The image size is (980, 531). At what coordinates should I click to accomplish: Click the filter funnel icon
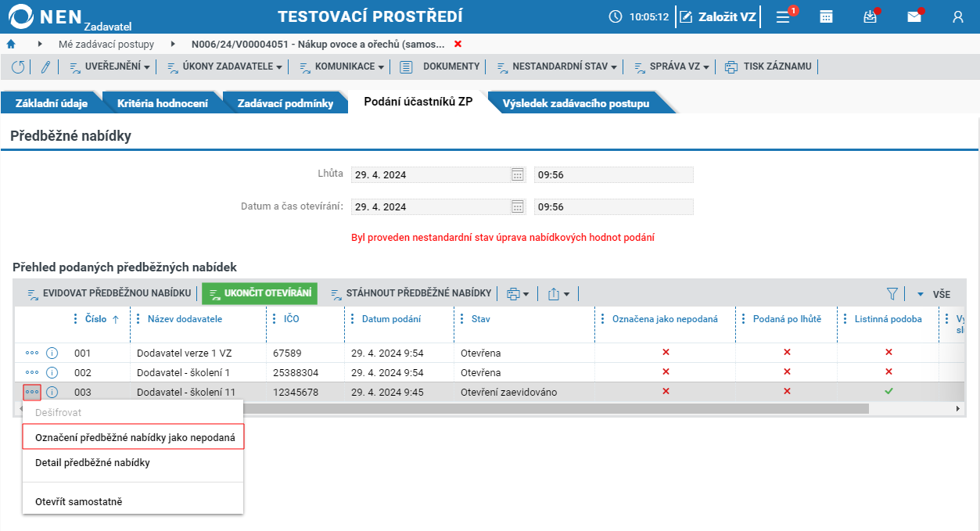click(x=892, y=294)
